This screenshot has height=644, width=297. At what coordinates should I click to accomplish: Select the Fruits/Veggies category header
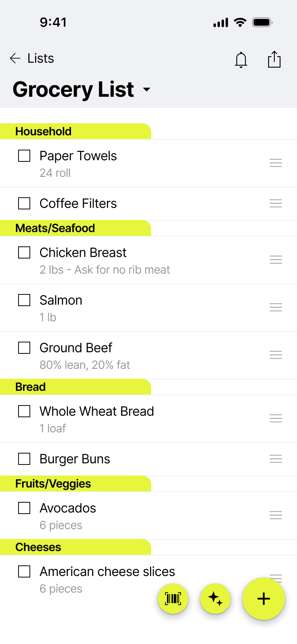76,483
